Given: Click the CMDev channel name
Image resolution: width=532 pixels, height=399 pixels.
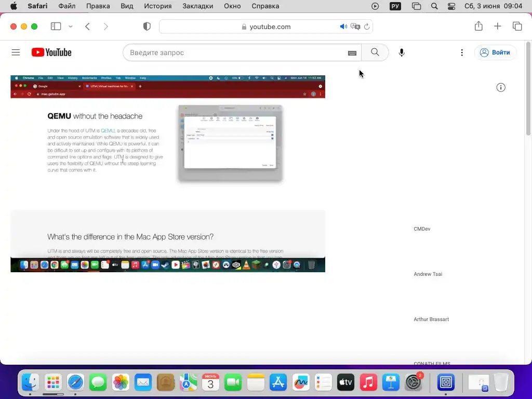Looking at the screenshot, I should 422,229.
